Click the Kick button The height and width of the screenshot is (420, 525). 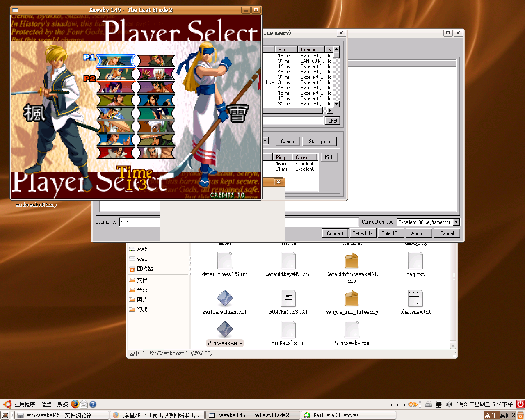pos(329,157)
